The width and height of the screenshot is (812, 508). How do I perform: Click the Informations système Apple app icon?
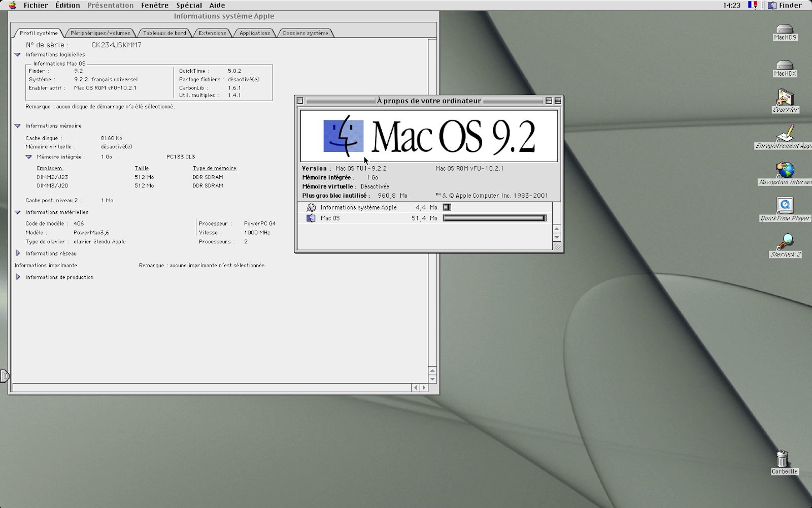[x=311, y=207]
